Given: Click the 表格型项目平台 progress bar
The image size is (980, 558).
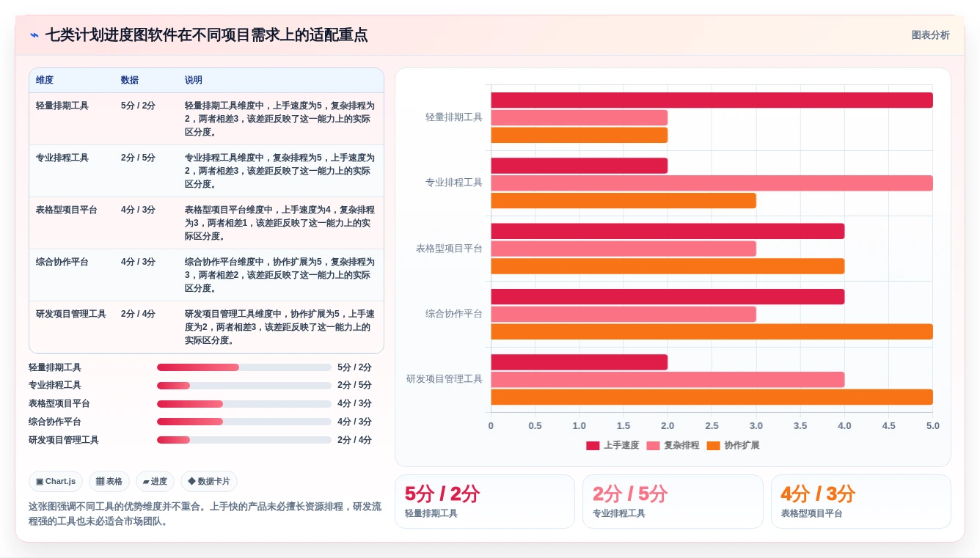Looking at the screenshot, I should [x=244, y=403].
